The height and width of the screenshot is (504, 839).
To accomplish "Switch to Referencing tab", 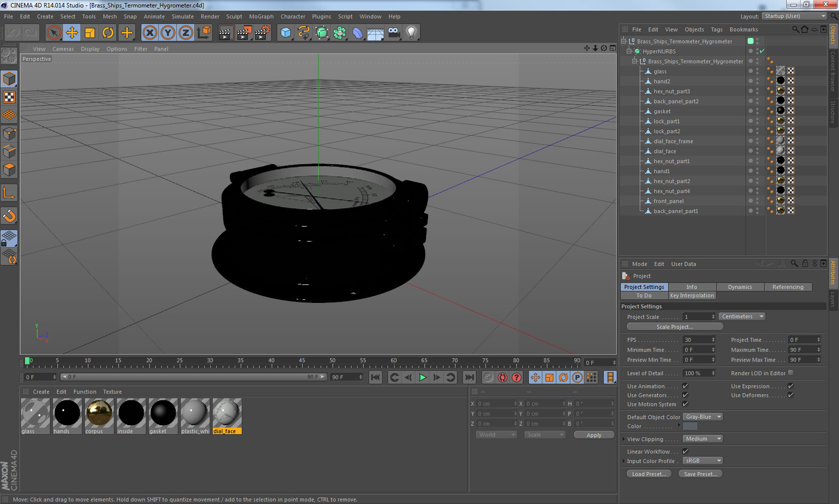I will click(788, 287).
